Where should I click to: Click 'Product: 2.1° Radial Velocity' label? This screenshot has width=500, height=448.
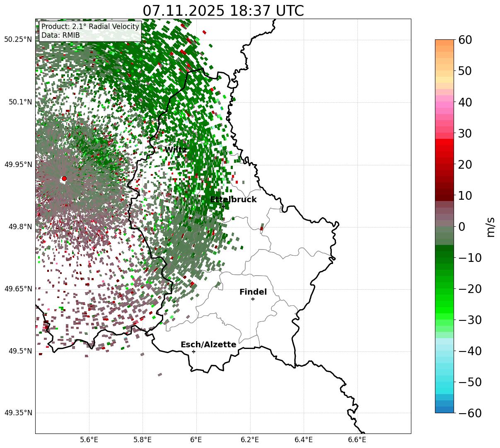[x=90, y=27]
